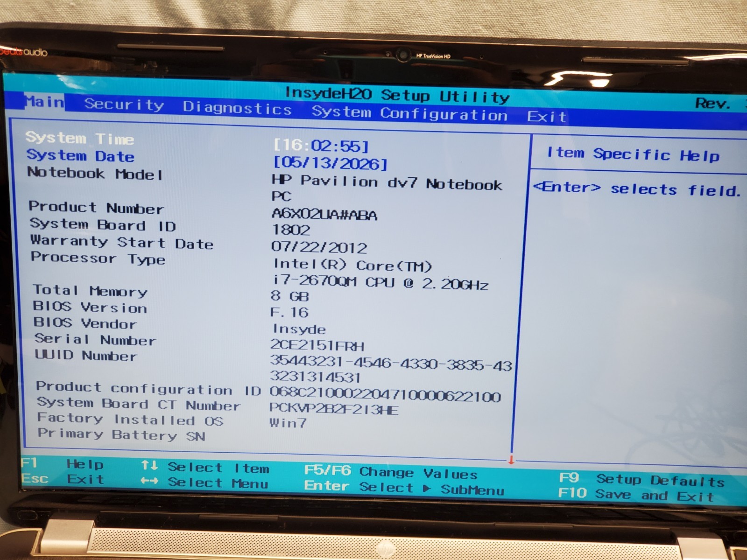
Task: Click the System Board ID label
Action: coord(103,225)
